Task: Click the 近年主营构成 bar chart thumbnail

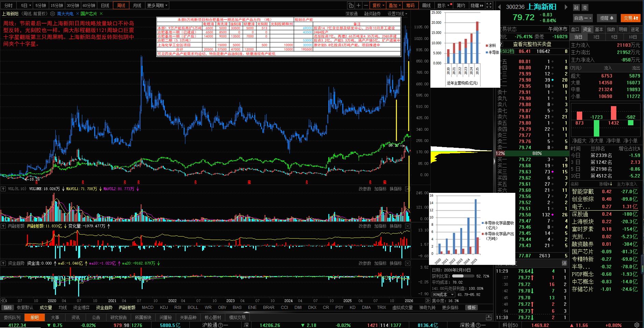Action: (x=465, y=49)
